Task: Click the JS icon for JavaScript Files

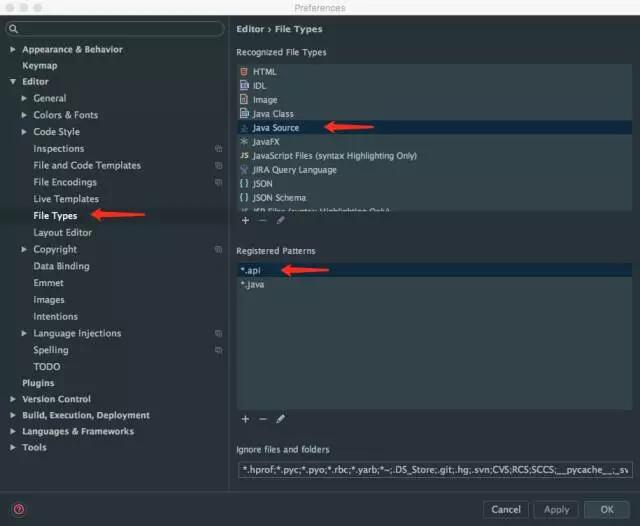Action: 244,155
